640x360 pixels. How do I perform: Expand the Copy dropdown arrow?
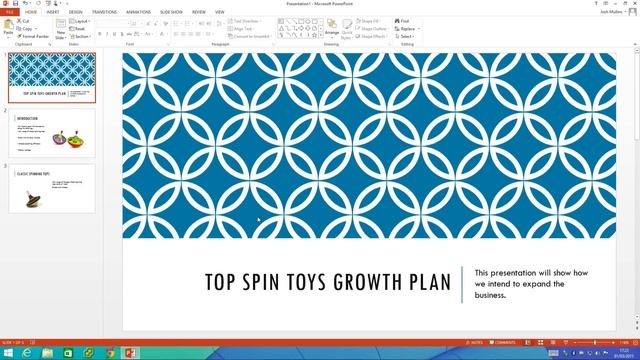(x=36, y=29)
